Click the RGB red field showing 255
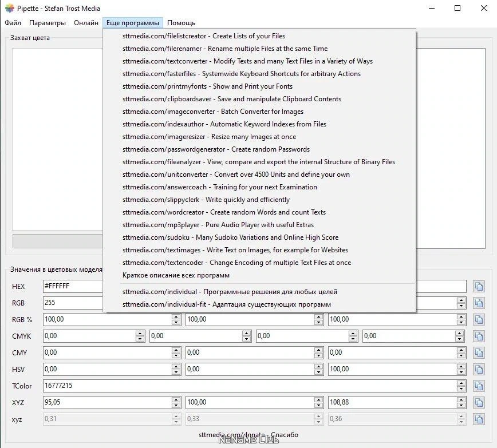The height and width of the screenshot is (448, 497). 73,303
